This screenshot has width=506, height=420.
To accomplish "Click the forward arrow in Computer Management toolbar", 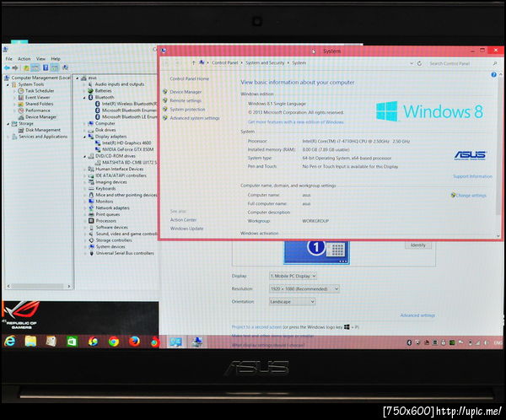I will [x=15, y=67].
